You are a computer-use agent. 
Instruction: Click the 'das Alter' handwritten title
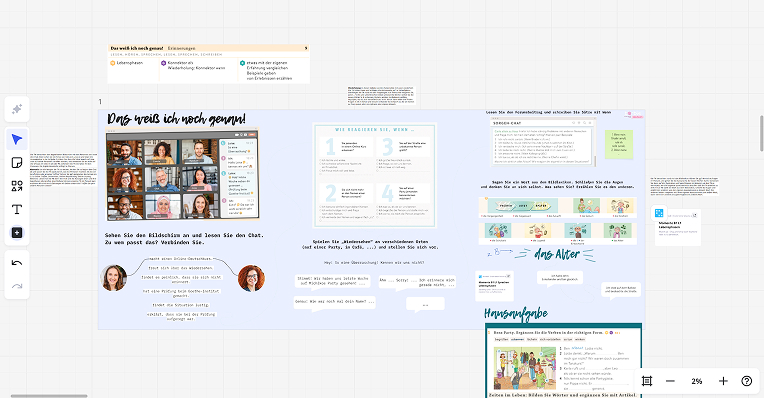(x=557, y=254)
